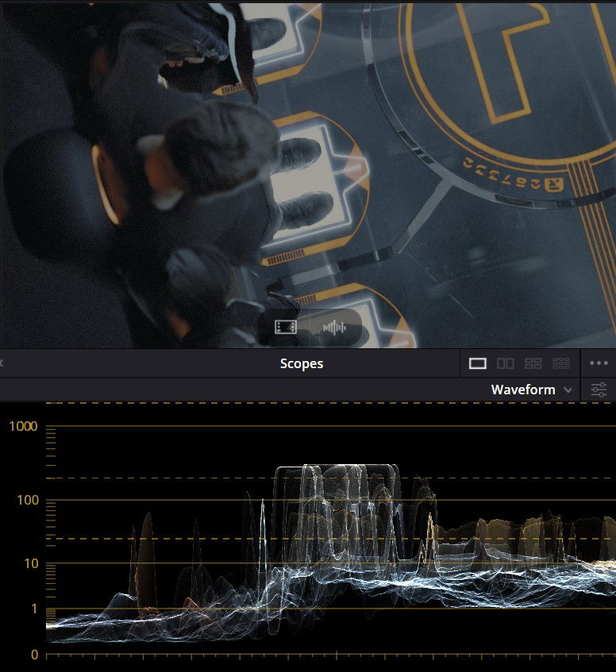Open the Waveform scope type dropdown
The height and width of the screenshot is (672, 616).
pos(532,390)
